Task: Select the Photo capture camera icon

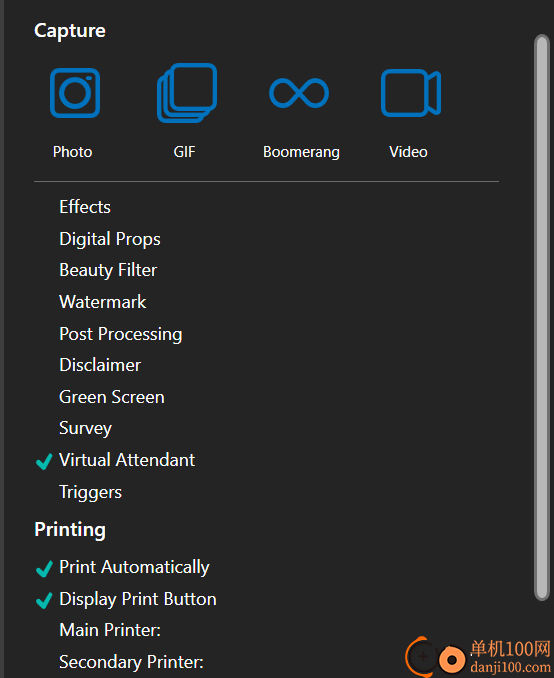Action: tap(75, 93)
